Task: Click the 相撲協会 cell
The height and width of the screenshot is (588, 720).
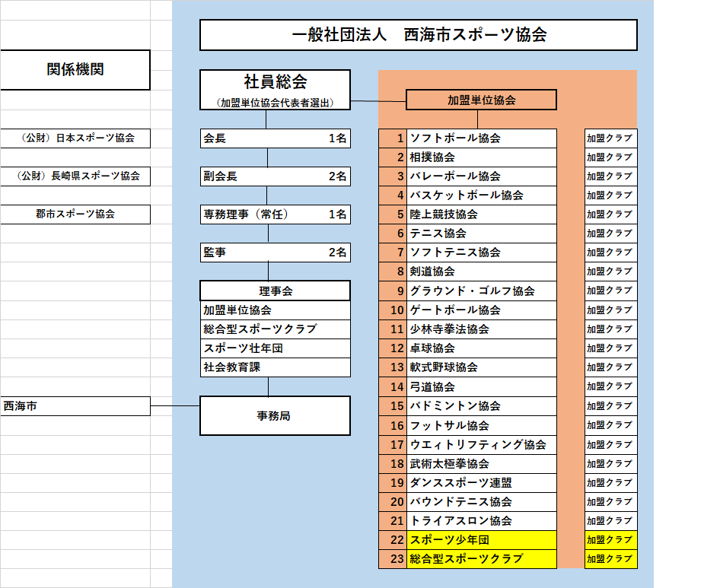Action: coord(482,157)
